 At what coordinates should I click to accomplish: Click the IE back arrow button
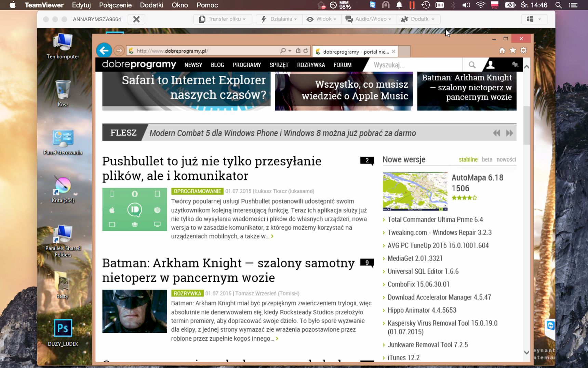point(104,51)
